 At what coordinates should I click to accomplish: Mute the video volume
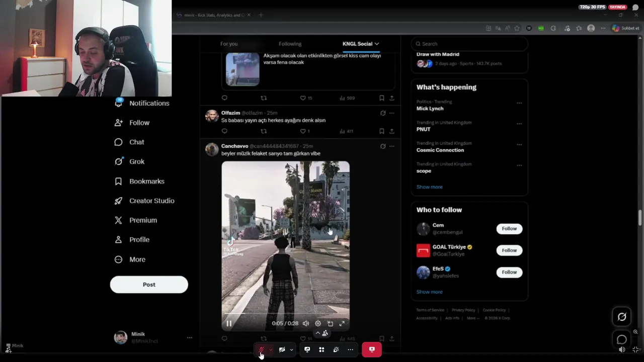306,324
